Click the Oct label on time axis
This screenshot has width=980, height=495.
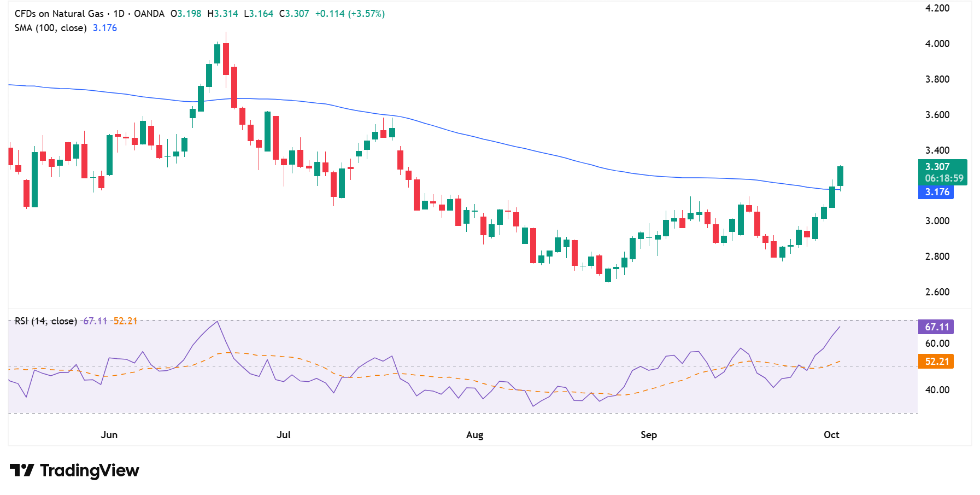[831, 435]
